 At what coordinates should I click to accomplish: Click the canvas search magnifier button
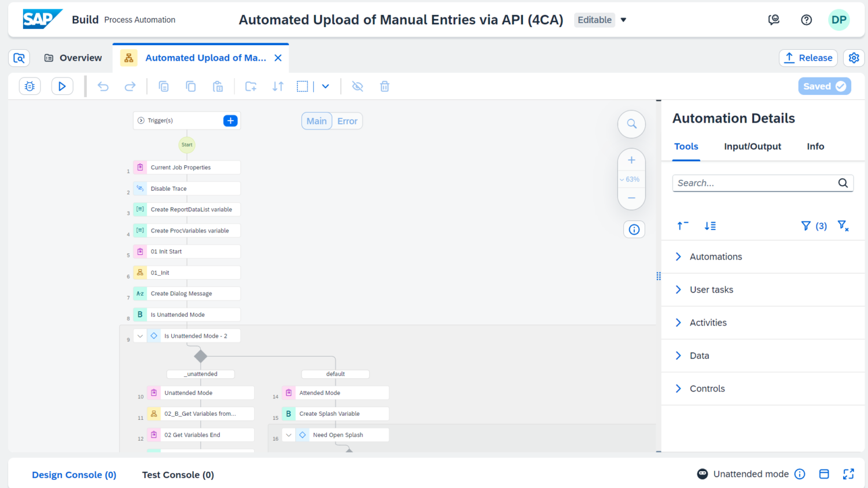(631, 124)
